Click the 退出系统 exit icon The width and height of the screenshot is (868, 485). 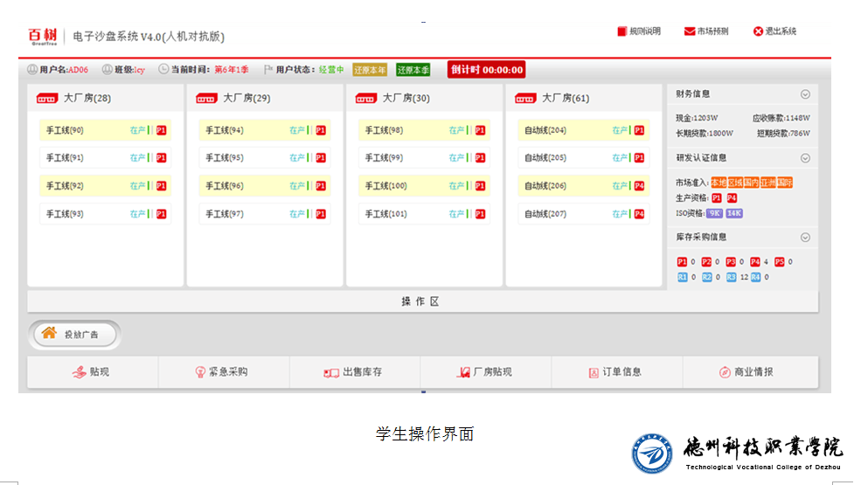click(x=758, y=31)
